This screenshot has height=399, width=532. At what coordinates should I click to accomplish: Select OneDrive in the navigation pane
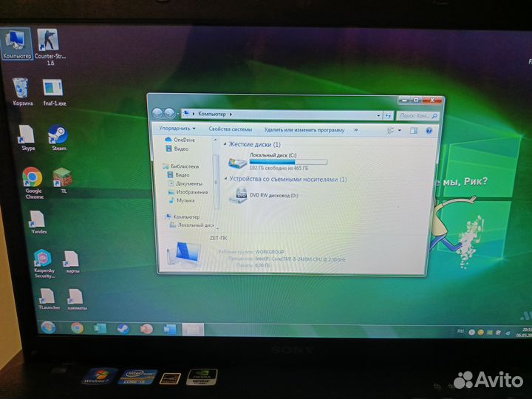coord(184,140)
